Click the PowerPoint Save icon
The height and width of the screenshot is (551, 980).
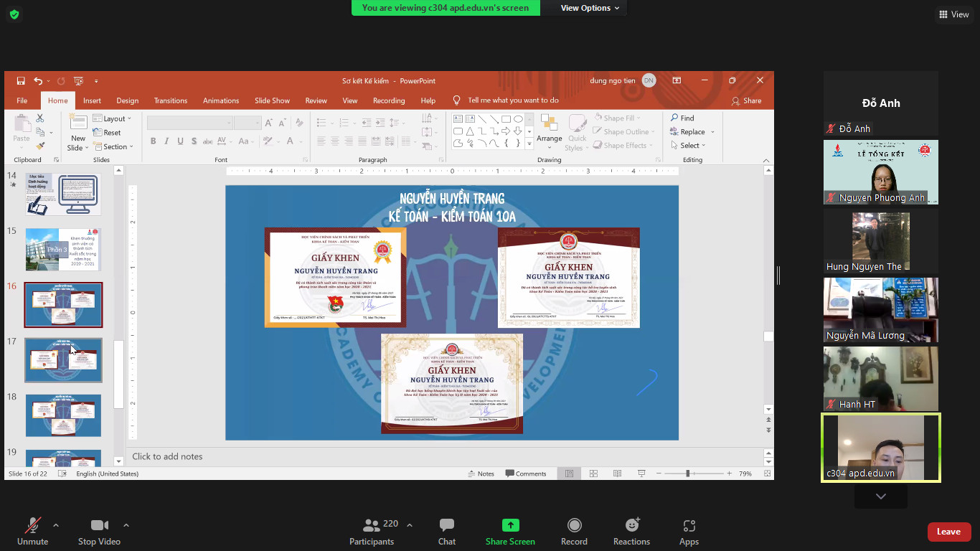[21, 81]
